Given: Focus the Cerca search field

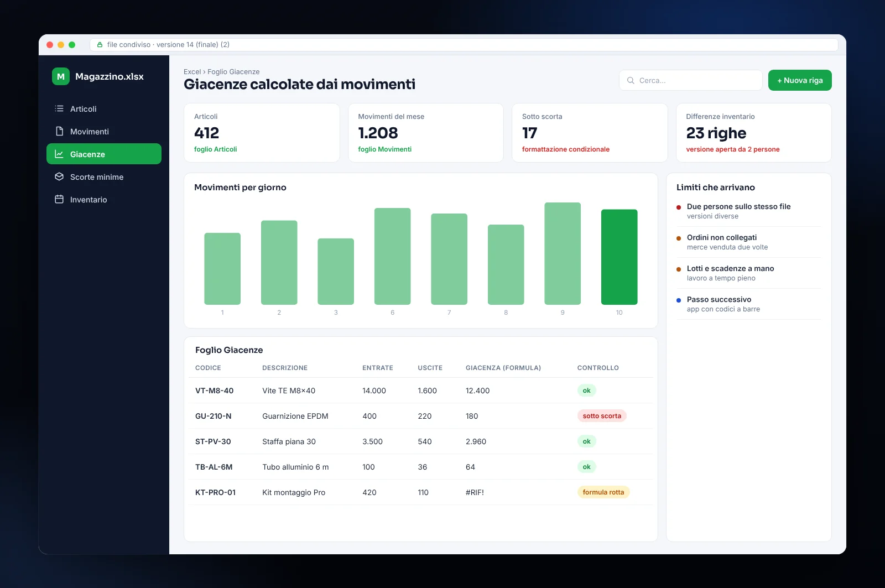Looking at the screenshot, I should tap(691, 80).
